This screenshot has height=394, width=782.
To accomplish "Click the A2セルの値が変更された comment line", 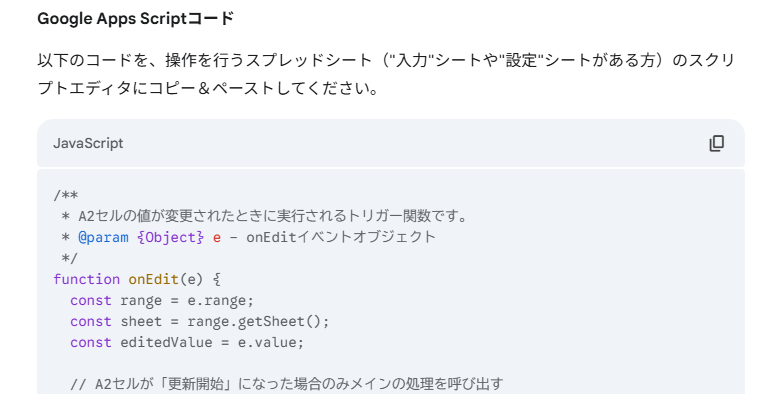I will (x=264, y=216).
